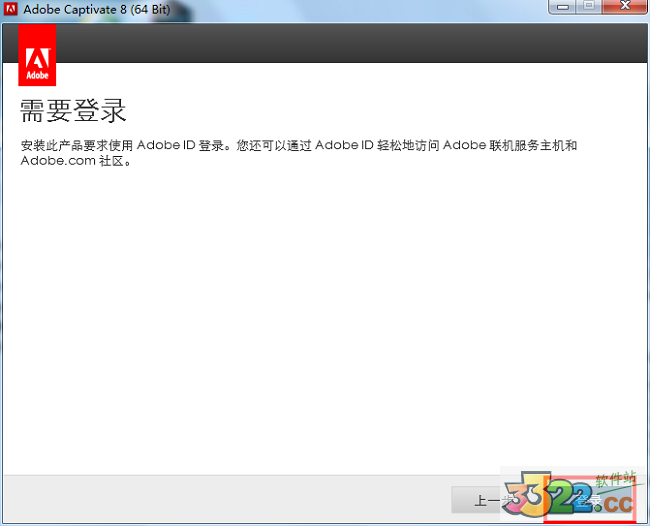This screenshot has width=650, height=526.
Task: Click the 'Adobe.com 社区' text line
Action: [76, 160]
